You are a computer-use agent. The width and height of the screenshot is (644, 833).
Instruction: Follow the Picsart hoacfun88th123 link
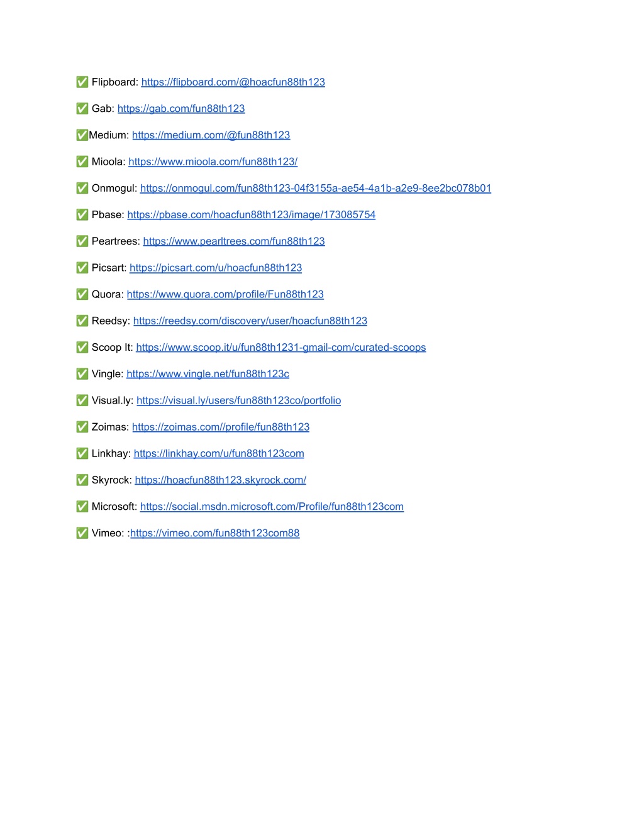(x=216, y=268)
